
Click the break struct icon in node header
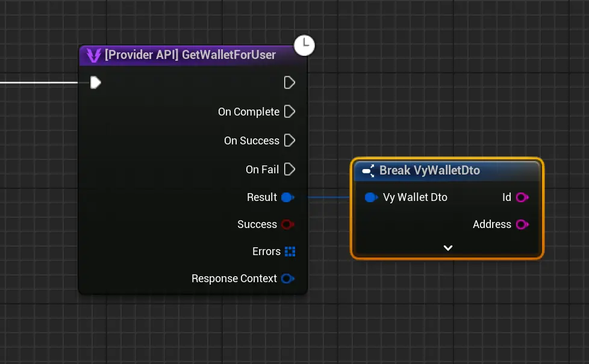coord(368,171)
